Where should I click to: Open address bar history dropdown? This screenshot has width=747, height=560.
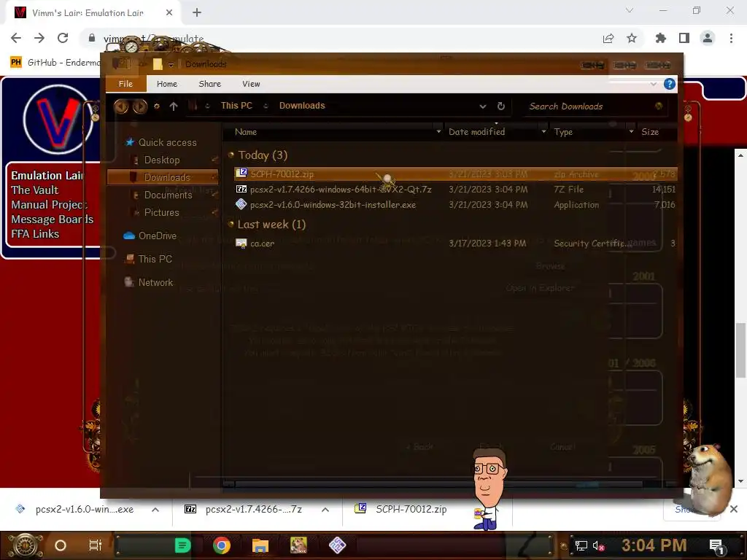pos(483,106)
